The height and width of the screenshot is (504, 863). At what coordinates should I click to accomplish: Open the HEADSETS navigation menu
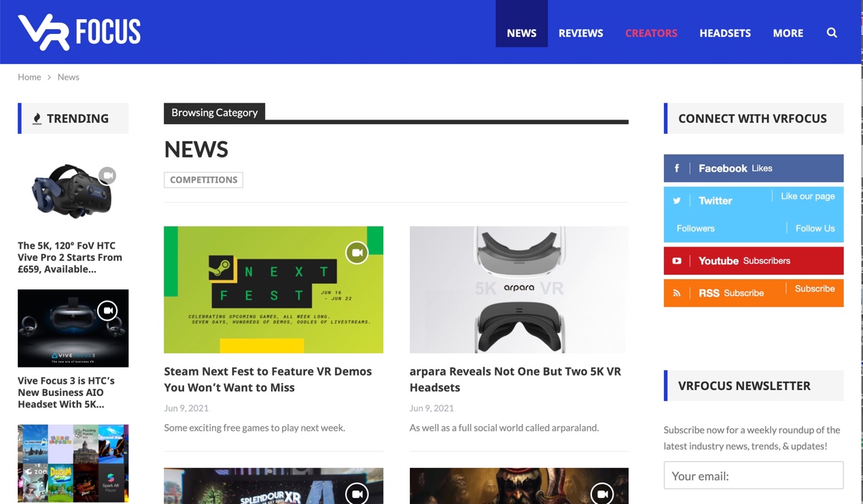(725, 33)
